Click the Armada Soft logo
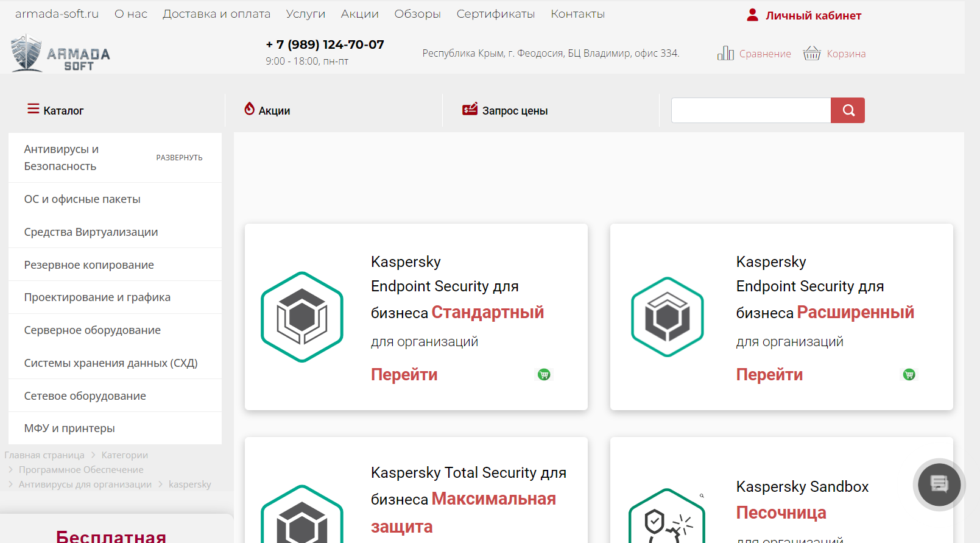Viewport: 980px width, 543px height. point(60,54)
